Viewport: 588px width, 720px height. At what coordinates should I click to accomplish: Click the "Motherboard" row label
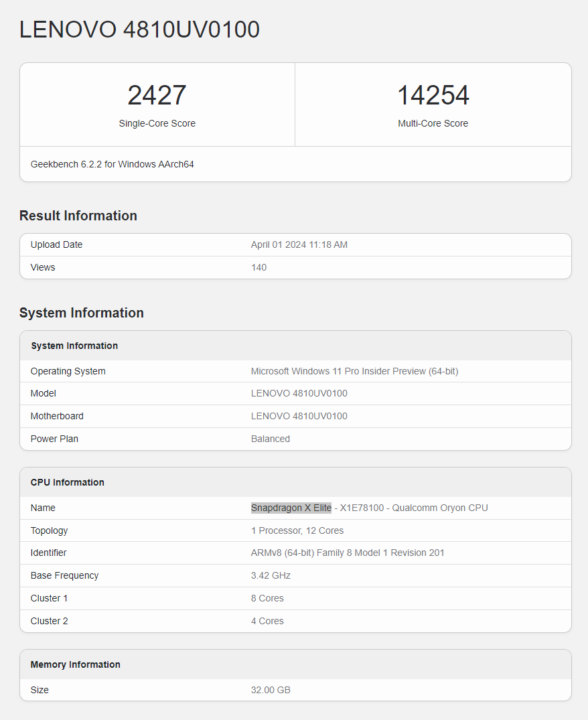[57, 416]
